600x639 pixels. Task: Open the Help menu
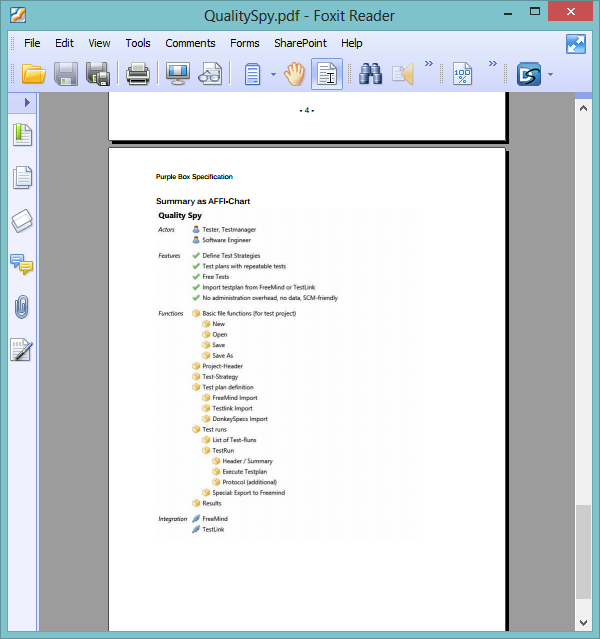pyautogui.click(x=351, y=43)
